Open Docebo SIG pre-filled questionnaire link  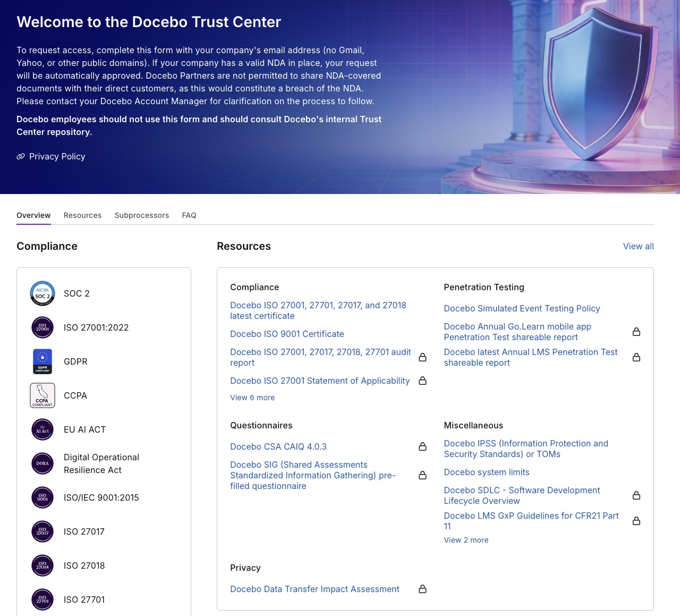coord(313,475)
